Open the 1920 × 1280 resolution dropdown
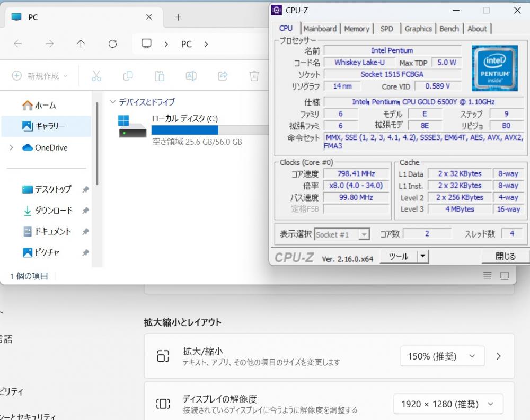530x420 pixels. pyautogui.click(x=448, y=404)
